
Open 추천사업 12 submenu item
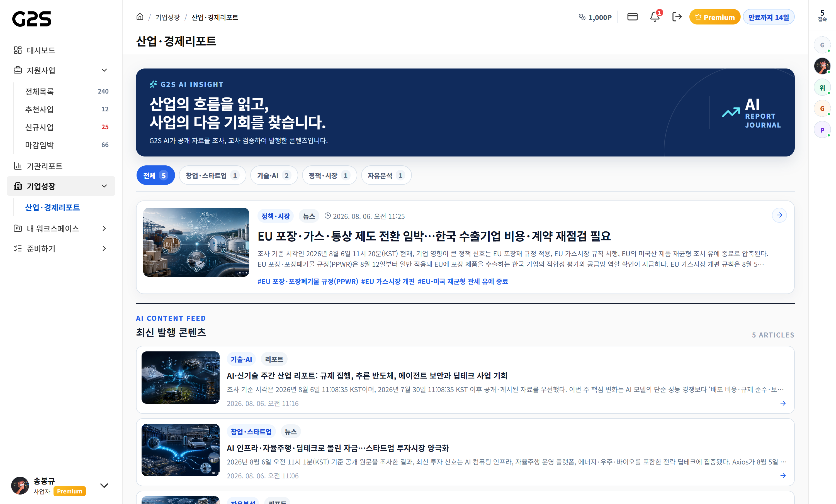click(67, 109)
